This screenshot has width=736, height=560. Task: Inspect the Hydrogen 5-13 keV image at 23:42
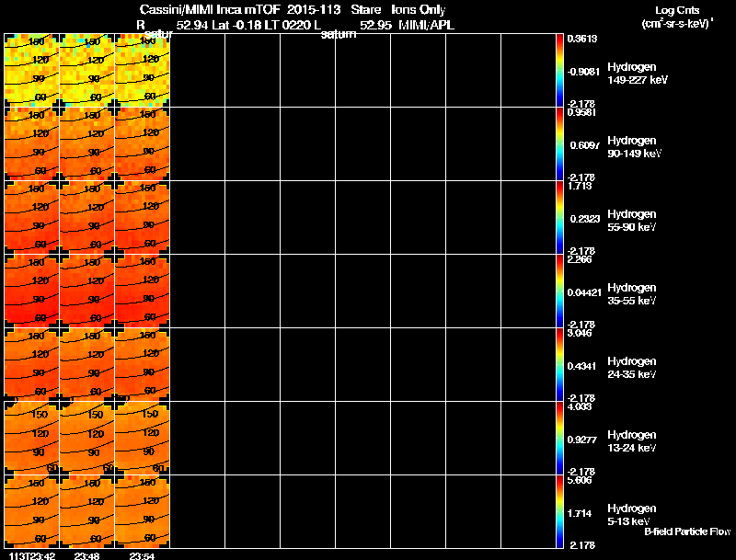(x=31, y=511)
